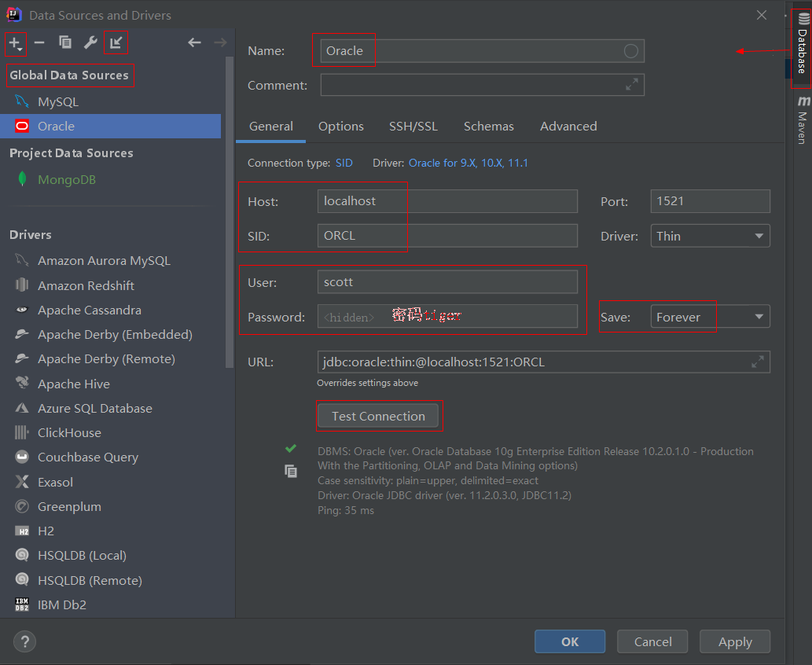Open the Save Forever dropdown
Viewport: 812px width, 665px height.
[x=710, y=317]
